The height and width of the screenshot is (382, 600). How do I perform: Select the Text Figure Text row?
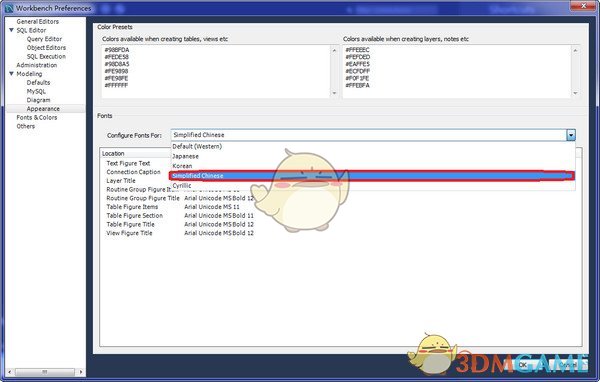(128, 163)
